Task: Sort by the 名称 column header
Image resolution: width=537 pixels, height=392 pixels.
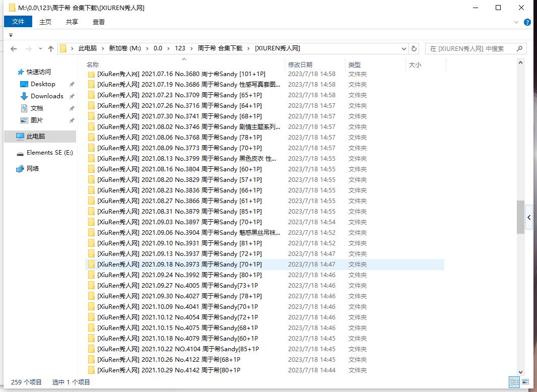Action: pyautogui.click(x=93, y=65)
